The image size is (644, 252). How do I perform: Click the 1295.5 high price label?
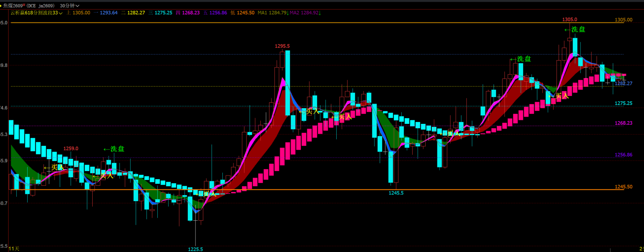pyautogui.click(x=282, y=46)
